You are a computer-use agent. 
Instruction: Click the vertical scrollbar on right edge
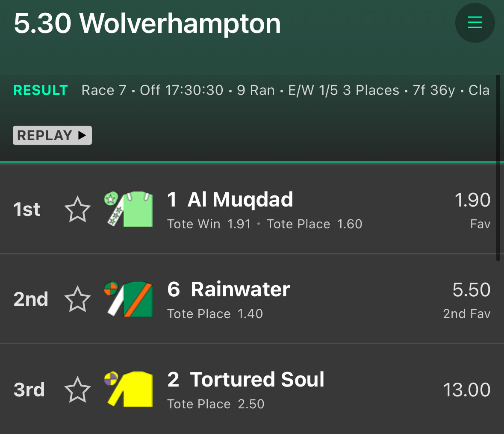click(498, 168)
